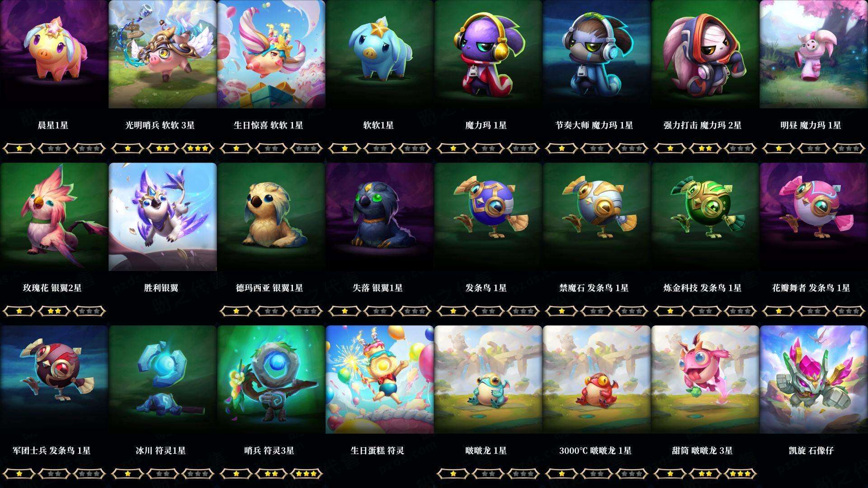Click two-star badge under 强力打击 魔力玛
This screenshot has width=868, height=488.
click(705, 148)
